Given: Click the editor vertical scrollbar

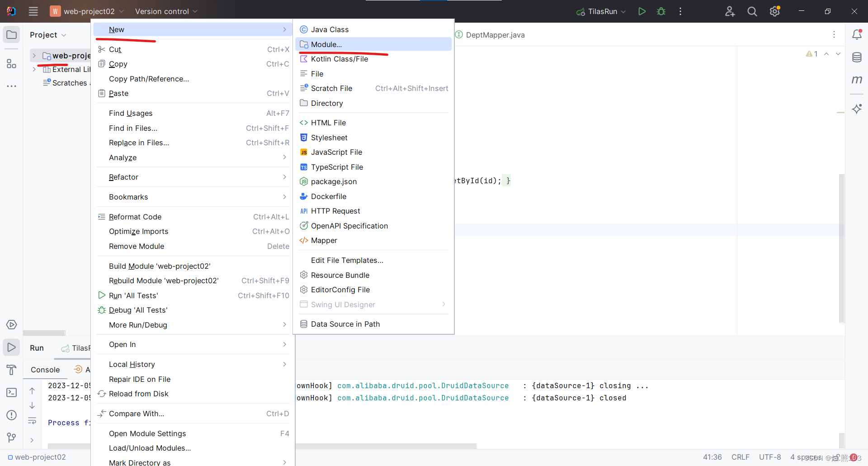Looking at the screenshot, I should click(x=841, y=248).
